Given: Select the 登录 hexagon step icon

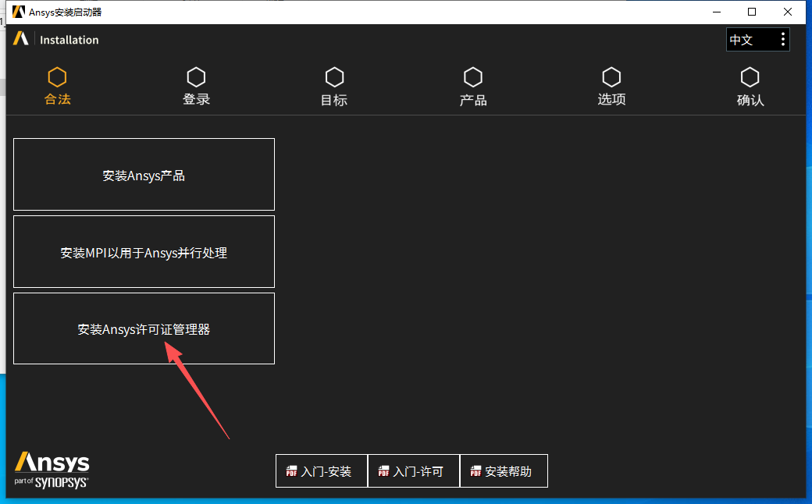Looking at the screenshot, I should pos(196,76).
